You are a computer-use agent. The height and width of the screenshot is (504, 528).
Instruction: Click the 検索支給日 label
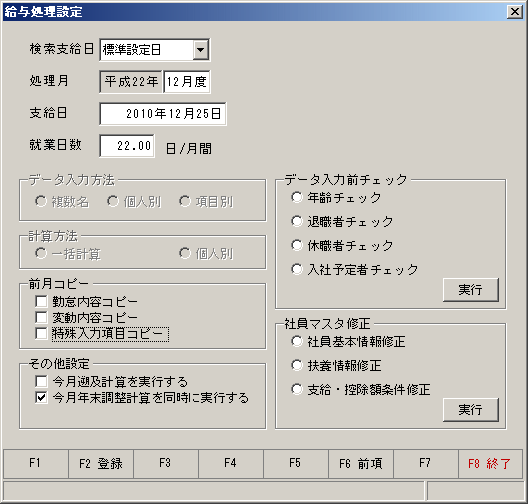click(62, 49)
